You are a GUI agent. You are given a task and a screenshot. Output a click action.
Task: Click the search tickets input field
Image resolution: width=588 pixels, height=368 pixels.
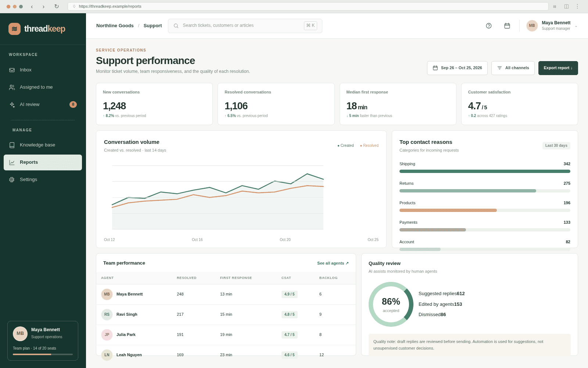pyautogui.click(x=245, y=26)
